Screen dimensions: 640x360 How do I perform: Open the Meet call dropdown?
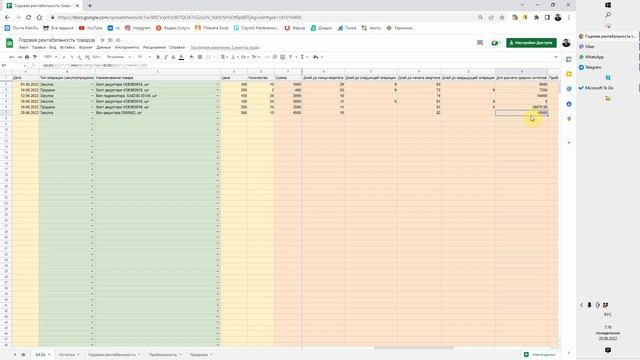coord(496,43)
